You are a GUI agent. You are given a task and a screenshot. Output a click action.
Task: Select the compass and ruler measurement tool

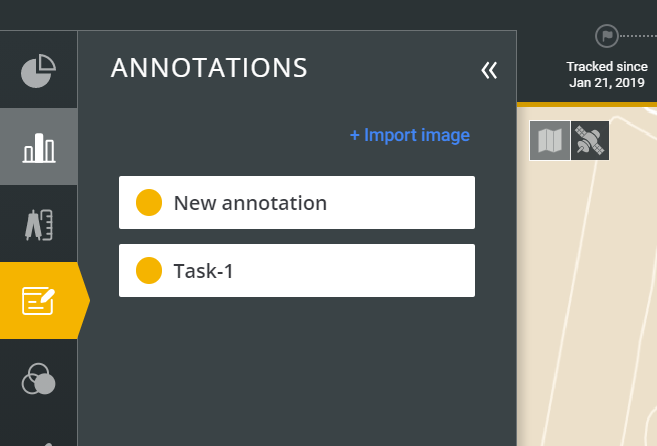[x=39, y=224]
